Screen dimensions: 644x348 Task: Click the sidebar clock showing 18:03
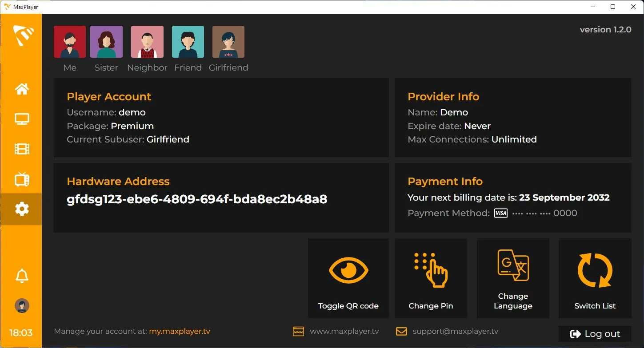[21, 332]
